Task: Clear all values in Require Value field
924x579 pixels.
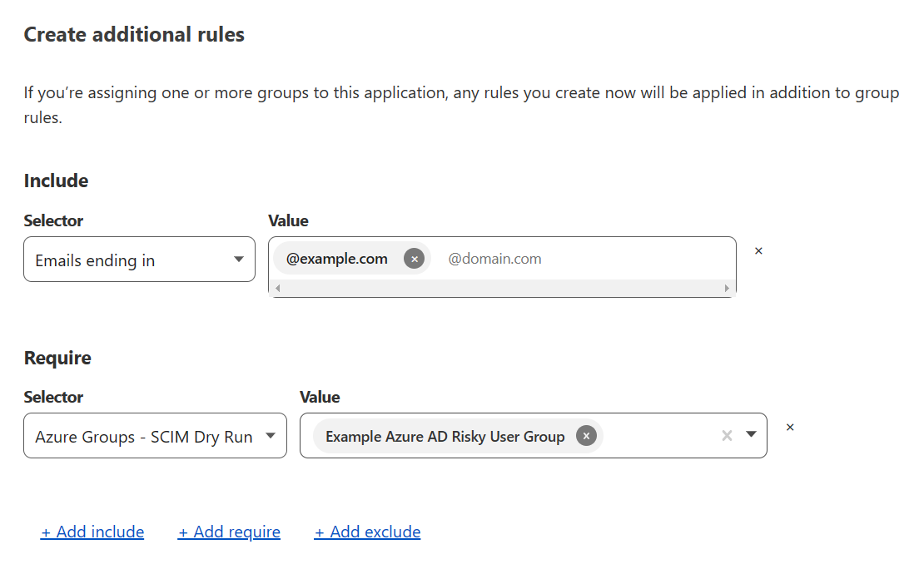Action: [x=727, y=435]
